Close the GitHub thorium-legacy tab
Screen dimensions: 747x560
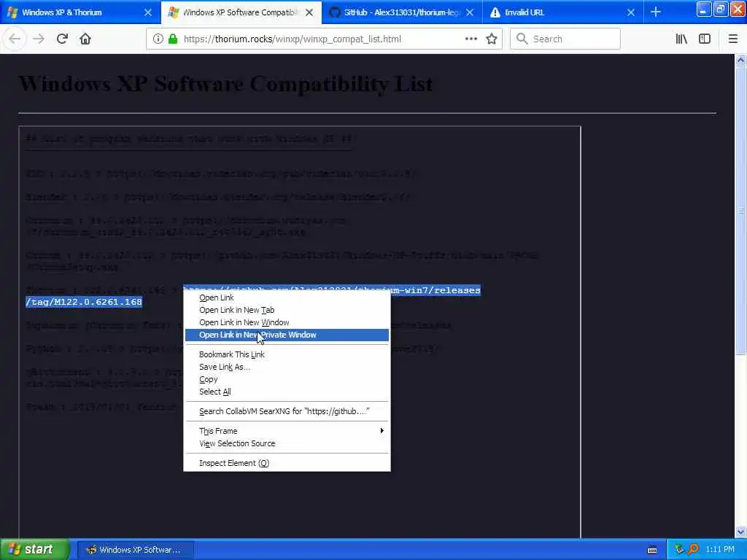pyautogui.click(x=470, y=12)
